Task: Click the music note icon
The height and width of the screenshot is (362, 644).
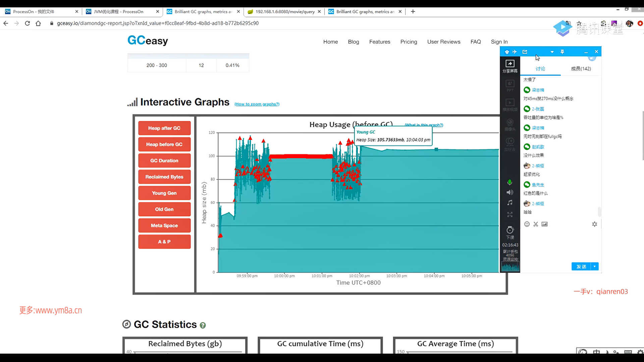Action: [510, 203]
